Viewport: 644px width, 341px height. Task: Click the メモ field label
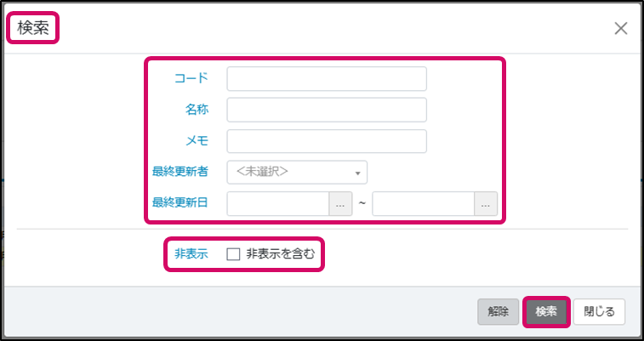tap(197, 141)
